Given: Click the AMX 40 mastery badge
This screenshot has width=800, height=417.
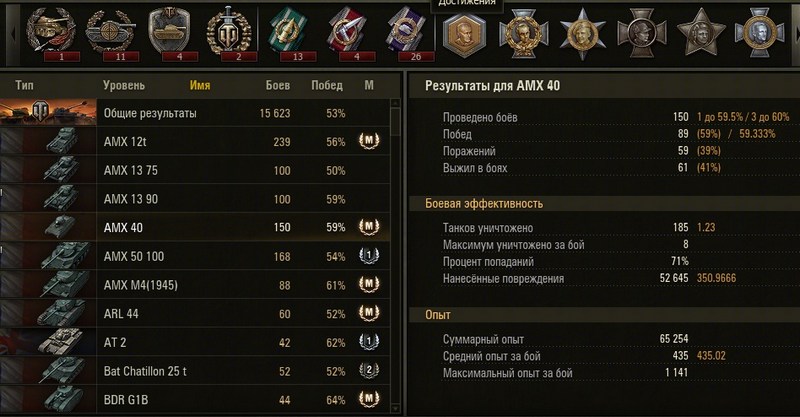Looking at the screenshot, I should 369,227.
